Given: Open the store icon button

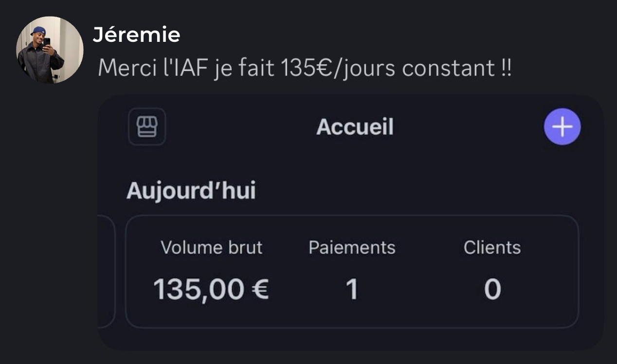Looking at the screenshot, I should [x=147, y=127].
